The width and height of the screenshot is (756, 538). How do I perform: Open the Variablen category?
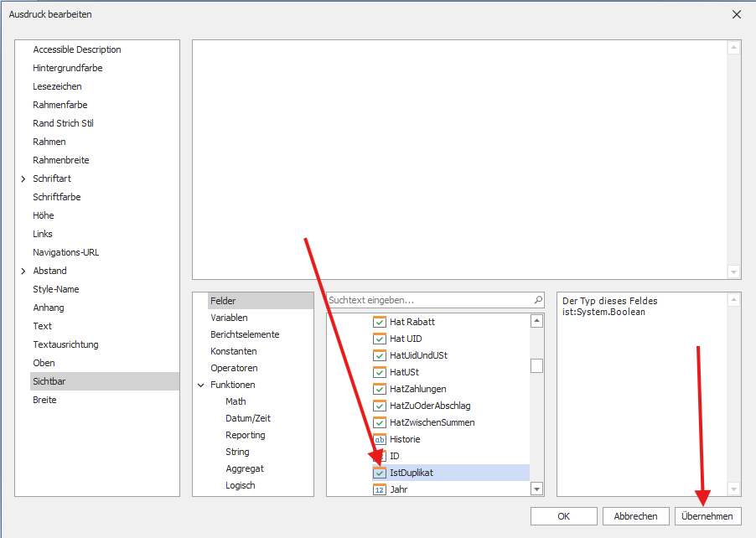229,318
